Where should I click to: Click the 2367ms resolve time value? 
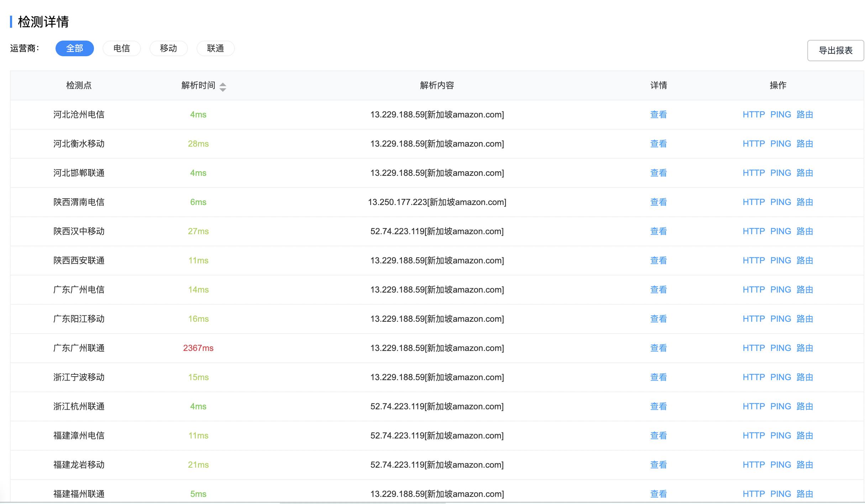click(198, 348)
